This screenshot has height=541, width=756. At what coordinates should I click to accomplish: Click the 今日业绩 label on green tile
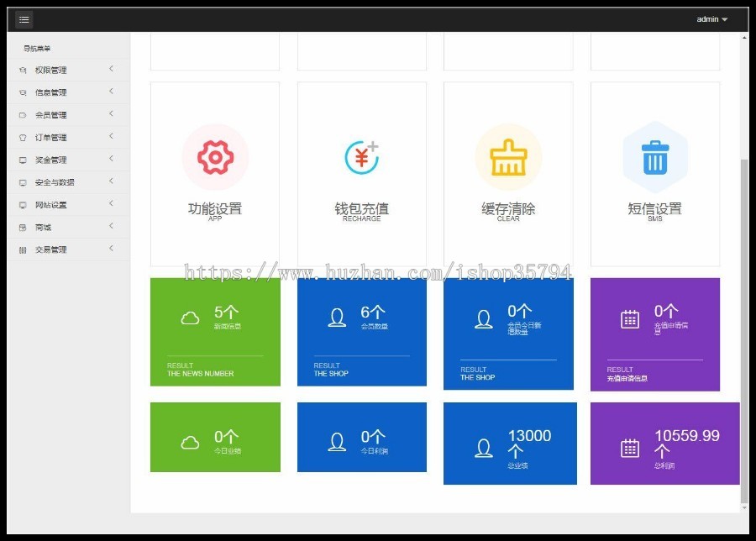(x=228, y=451)
